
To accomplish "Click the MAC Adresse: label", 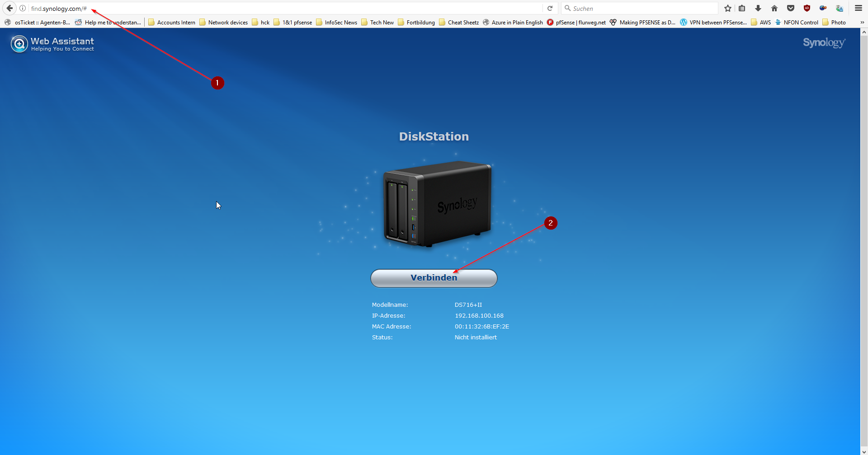I will (x=392, y=327).
